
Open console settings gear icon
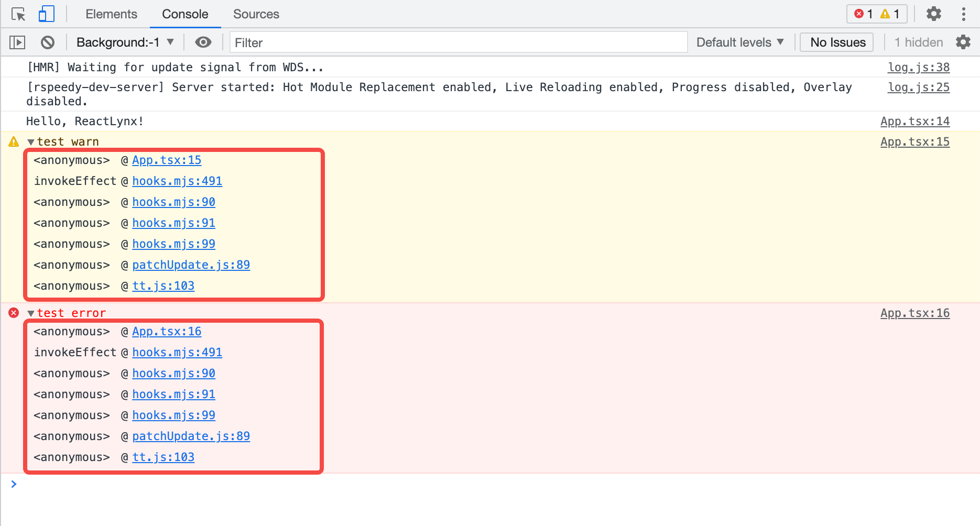click(963, 42)
